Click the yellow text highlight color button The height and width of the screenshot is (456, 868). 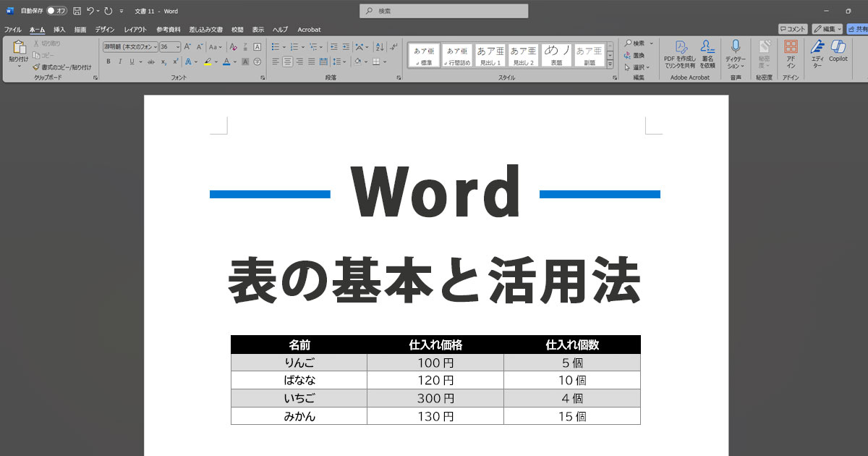(208, 62)
